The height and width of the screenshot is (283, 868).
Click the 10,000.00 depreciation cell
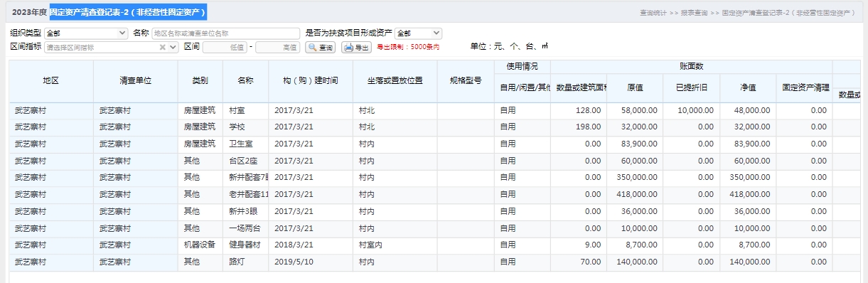pos(691,110)
